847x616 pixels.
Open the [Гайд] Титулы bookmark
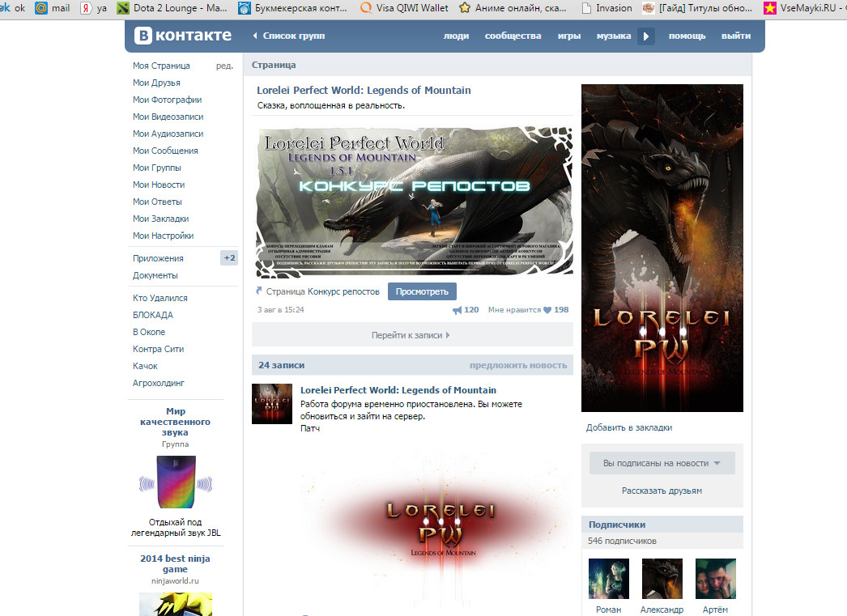[x=697, y=8]
